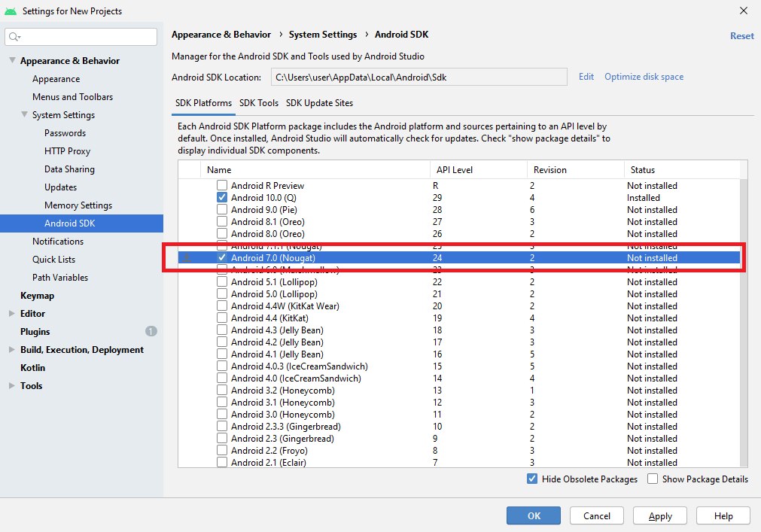Screen dimensions: 761x532
Task: Select Quick Lists settings
Action: (54, 260)
